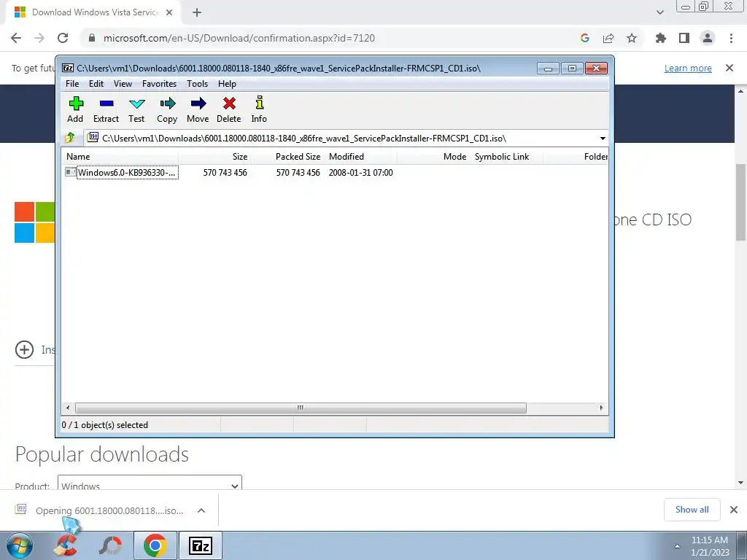747x560 pixels.
Task: Click the opening 6001.18000.080118 iso download item
Action: [x=109, y=510]
